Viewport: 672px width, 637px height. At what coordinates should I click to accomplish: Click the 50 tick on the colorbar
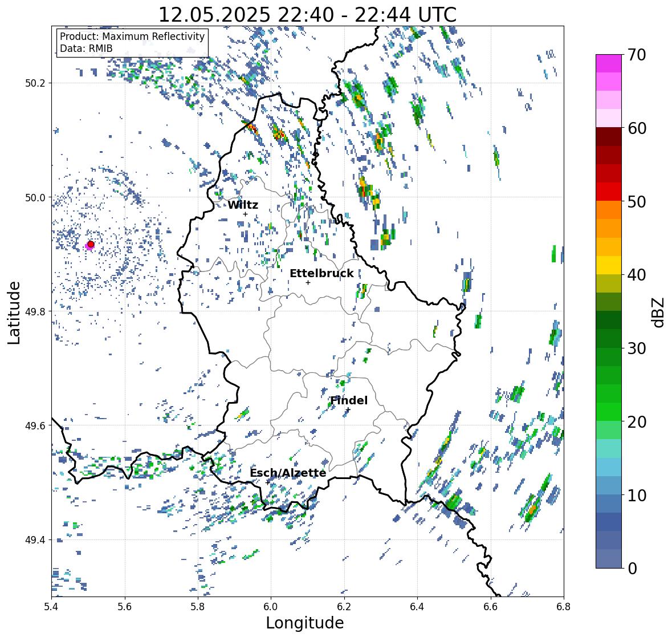coord(637,201)
